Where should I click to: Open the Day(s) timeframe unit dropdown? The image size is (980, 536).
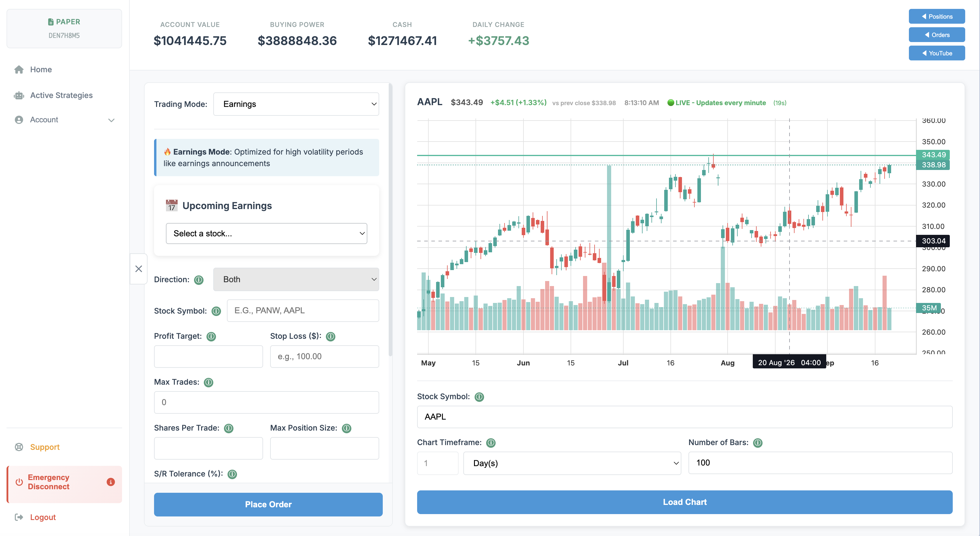pos(572,463)
